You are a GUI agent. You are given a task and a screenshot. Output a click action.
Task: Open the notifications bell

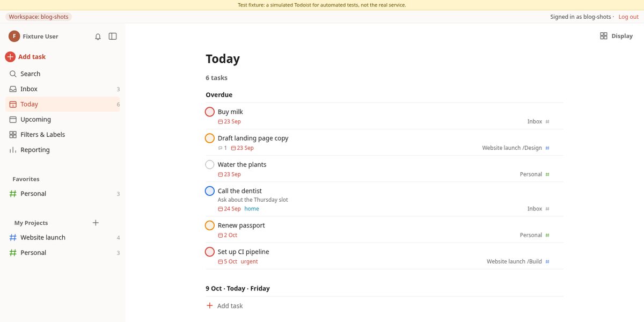tap(98, 36)
